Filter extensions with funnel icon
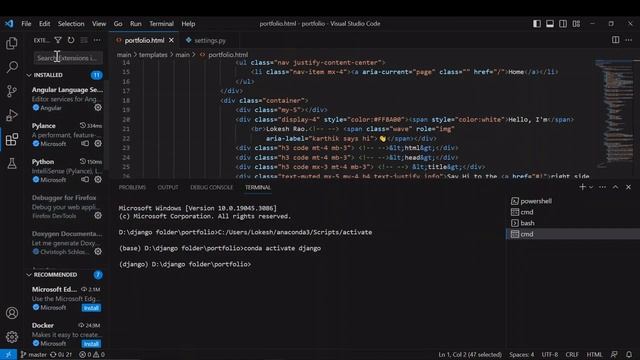 tap(58, 40)
